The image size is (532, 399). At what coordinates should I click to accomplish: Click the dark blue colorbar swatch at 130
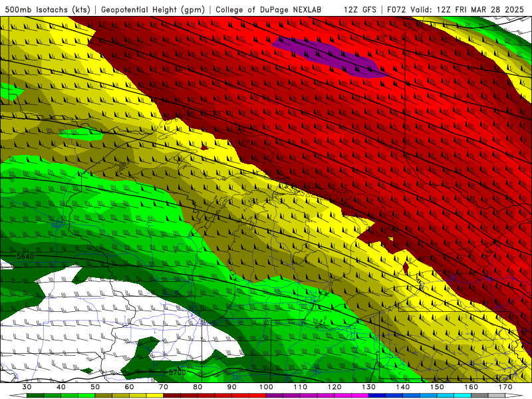tap(377, 396)
